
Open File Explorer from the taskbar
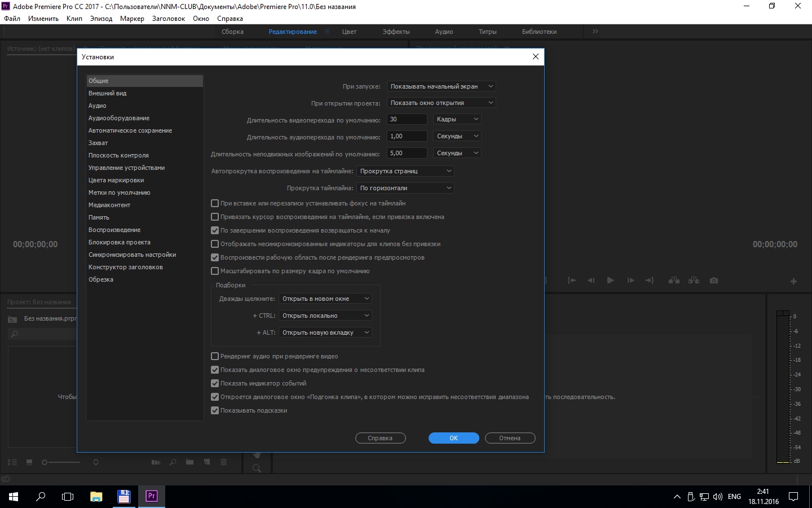tap(96, 496)
